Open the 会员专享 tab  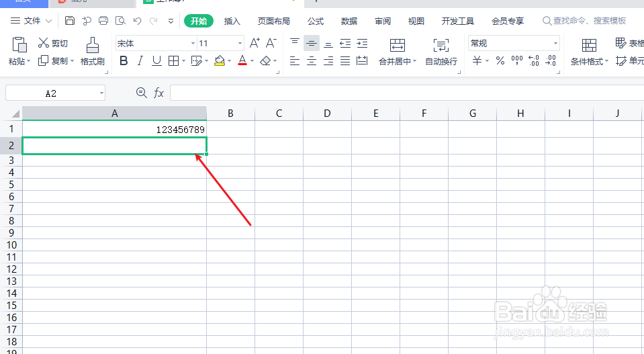(x=508, y=21)
